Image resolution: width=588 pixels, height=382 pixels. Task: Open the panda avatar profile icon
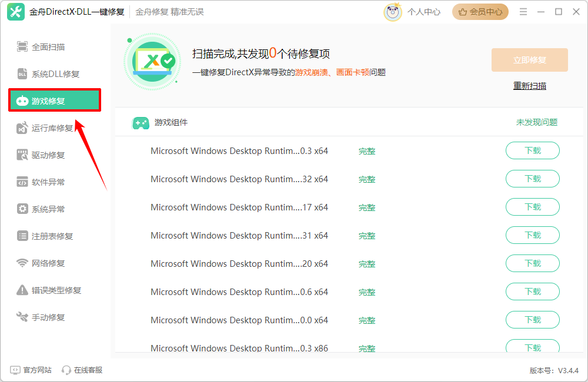393,12
